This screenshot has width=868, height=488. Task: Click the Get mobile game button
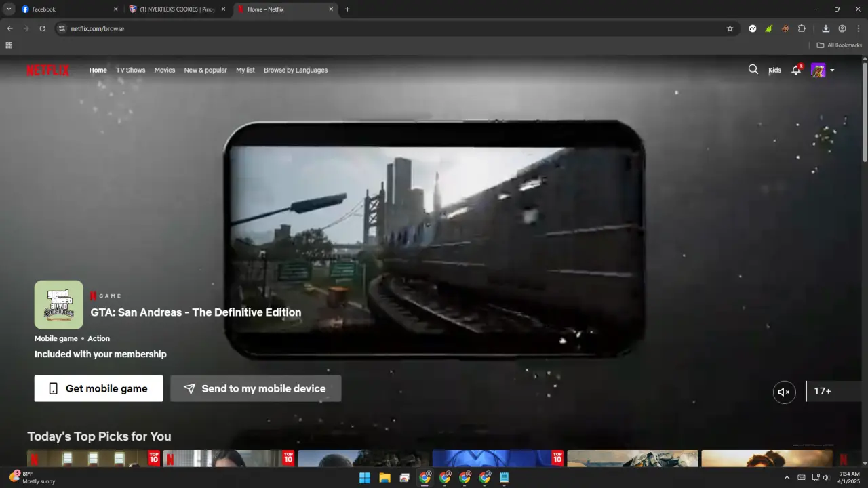point(99,388)
